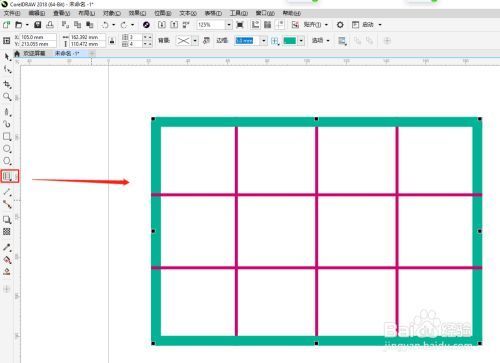
Task: Expand the border width dropdown arrow
Action: tap(264, 41)
